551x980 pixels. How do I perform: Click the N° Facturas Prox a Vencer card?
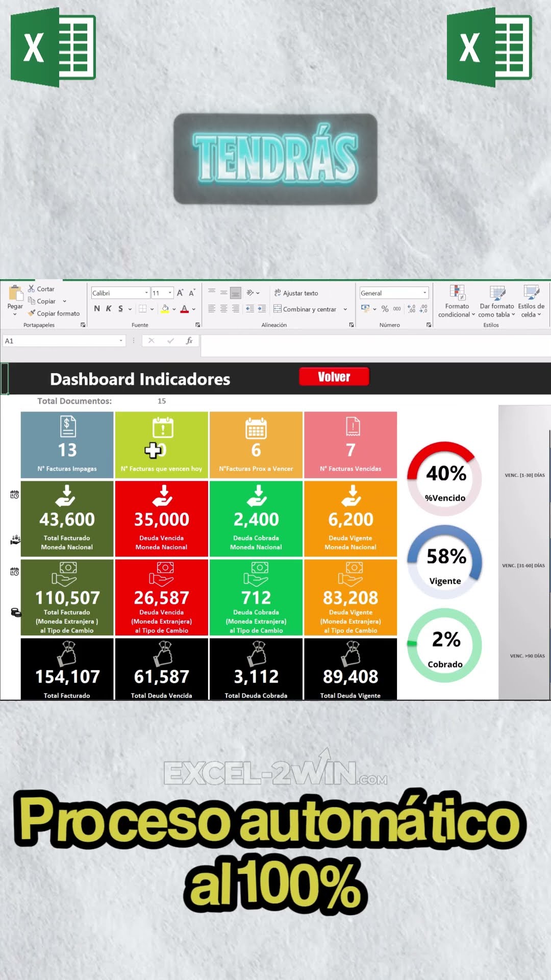coord(256,445)
